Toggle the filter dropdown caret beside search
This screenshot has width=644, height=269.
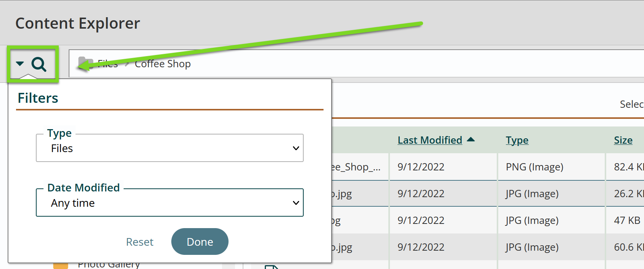pos(20,64)
